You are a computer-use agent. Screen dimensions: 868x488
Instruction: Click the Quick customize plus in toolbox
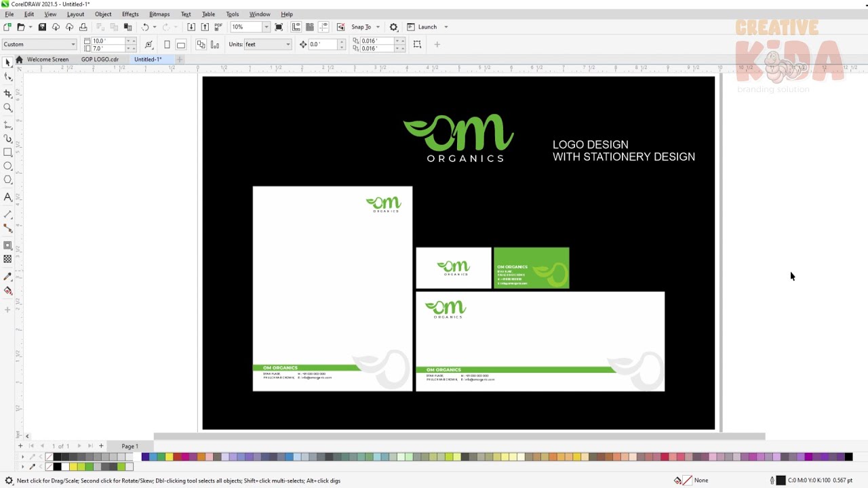tap(7, 310)
